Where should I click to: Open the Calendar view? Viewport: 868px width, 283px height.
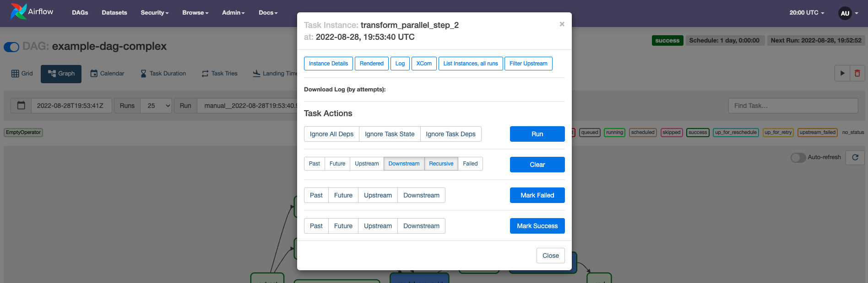pos(107,74)
